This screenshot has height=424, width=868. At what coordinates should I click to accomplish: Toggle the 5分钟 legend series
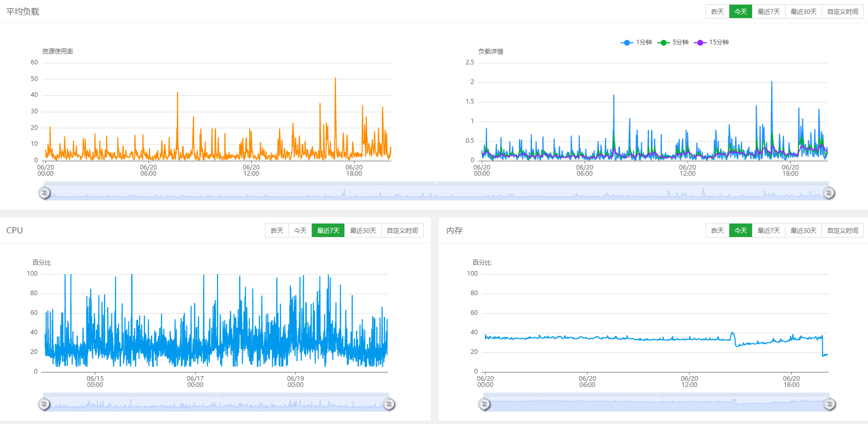coord(673,42)
